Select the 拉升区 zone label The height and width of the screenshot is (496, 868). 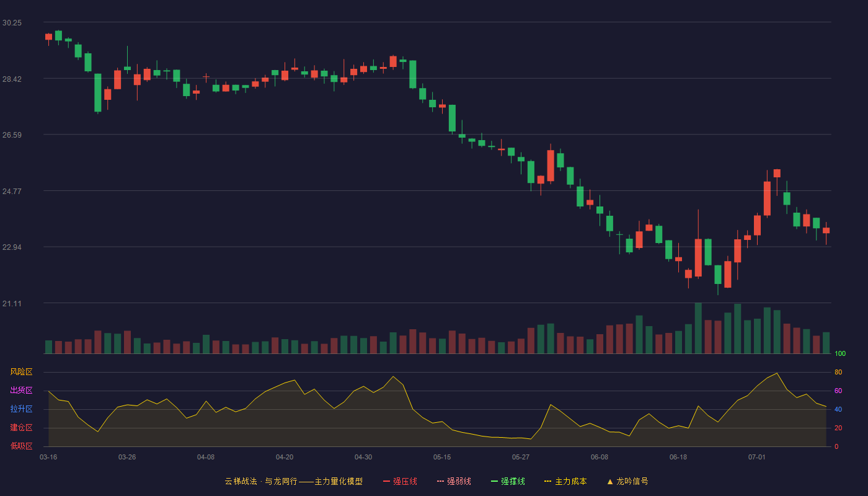pos(21,409)
